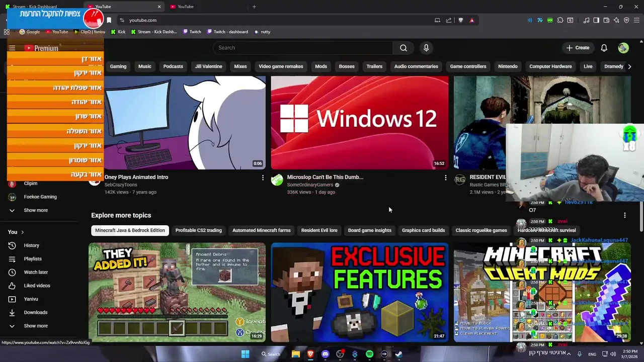
Task: Toggle the browser sidebar panel icon
Action: (x=596, y=20)
